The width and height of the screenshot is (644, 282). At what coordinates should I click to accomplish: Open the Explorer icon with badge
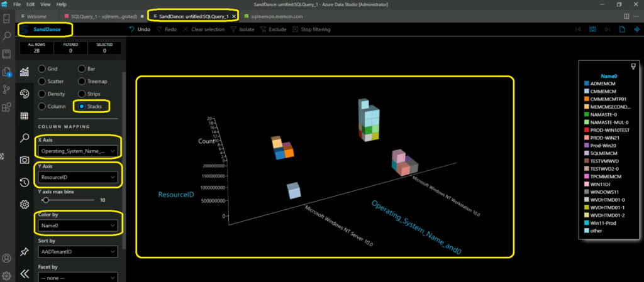coord(6,72)
